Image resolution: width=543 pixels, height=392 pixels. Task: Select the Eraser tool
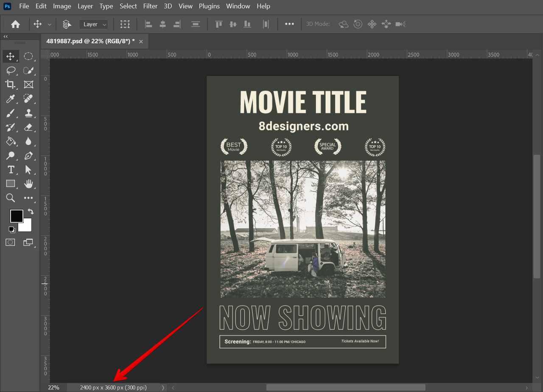tap(29, 127)
